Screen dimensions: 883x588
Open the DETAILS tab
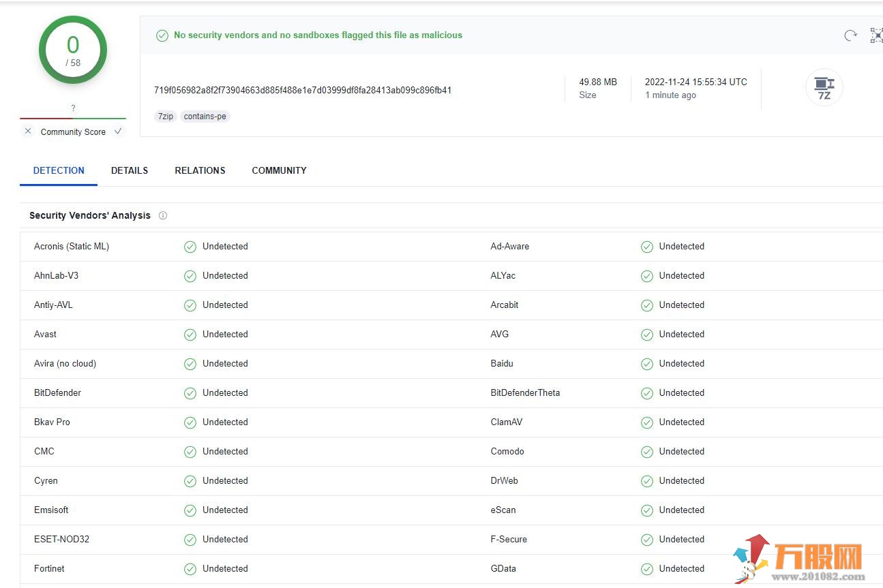pos(130,170)
